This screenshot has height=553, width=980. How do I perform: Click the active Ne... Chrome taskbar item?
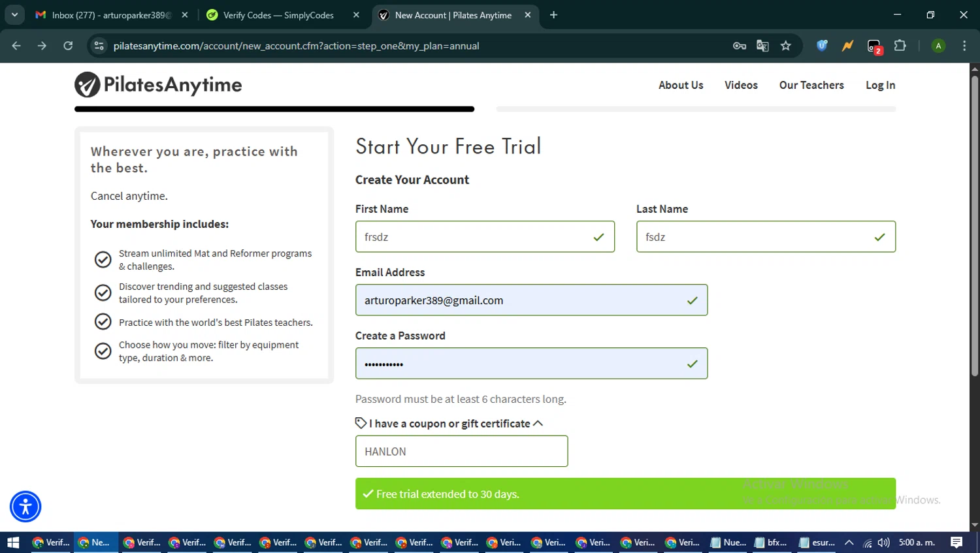point(95,543)
